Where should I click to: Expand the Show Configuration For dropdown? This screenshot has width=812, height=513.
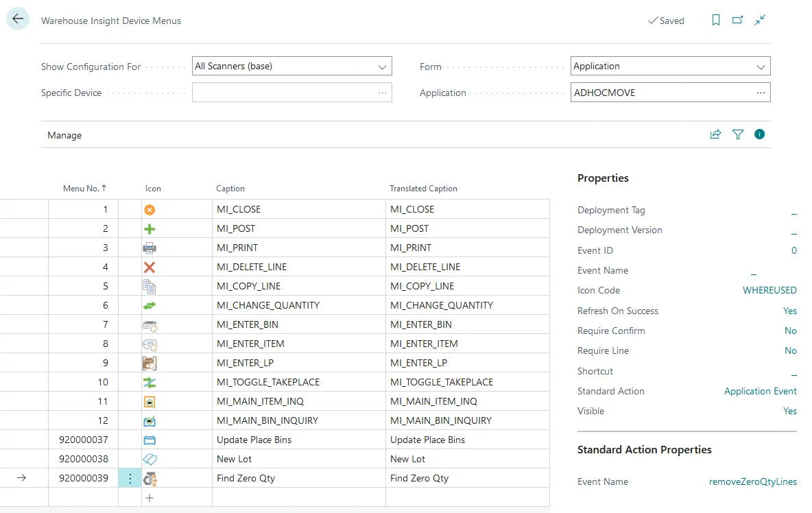(x=382, y=67)
